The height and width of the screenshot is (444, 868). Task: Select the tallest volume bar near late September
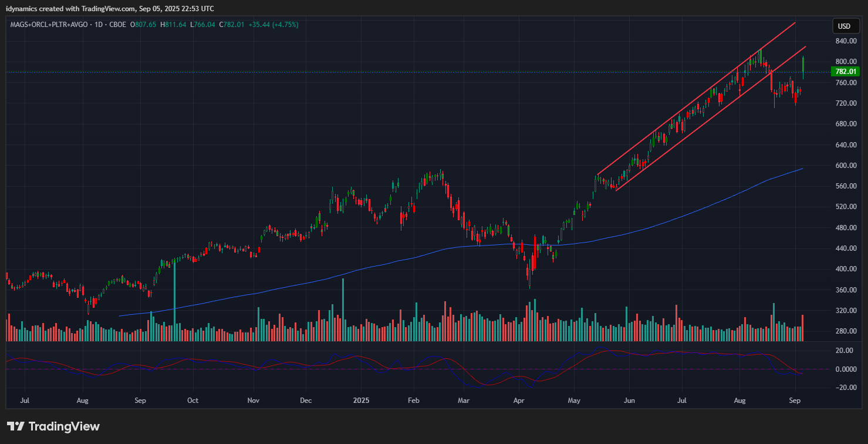click(x=175, y=302)
